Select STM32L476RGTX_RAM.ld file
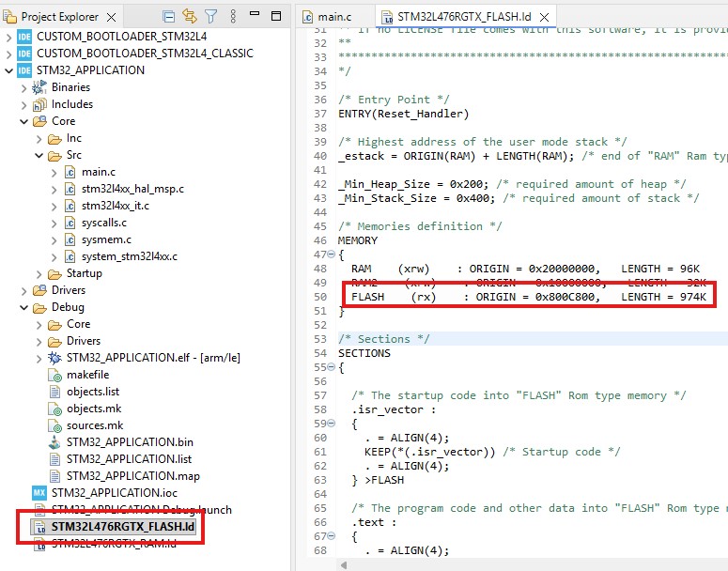The height and width of the screenshot is (571, 728). [x=114, y=544]
